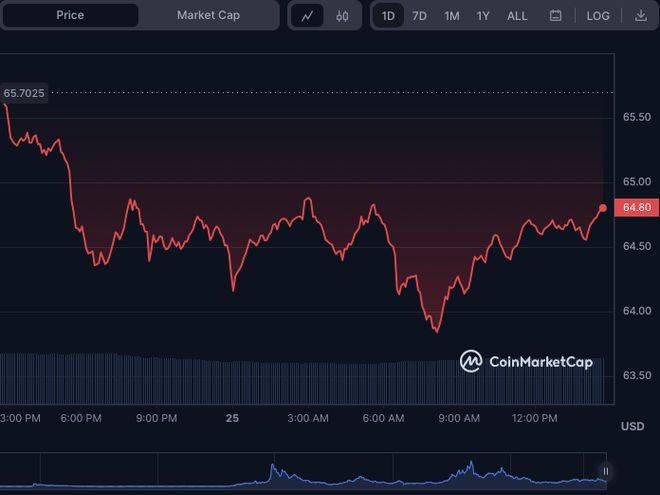Show the ALL time range
The width and height of the screenshot is (660, 495).
pos(517,16)
